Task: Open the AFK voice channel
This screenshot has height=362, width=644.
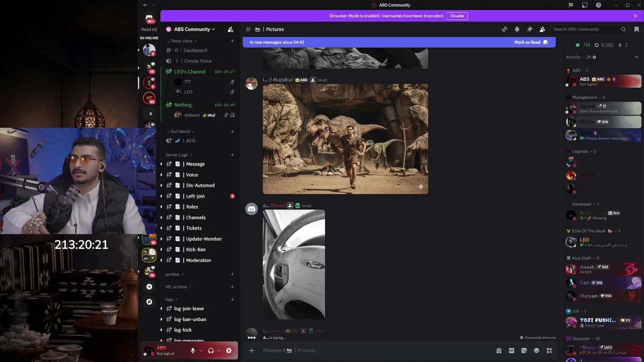Action: coord(200,141)
